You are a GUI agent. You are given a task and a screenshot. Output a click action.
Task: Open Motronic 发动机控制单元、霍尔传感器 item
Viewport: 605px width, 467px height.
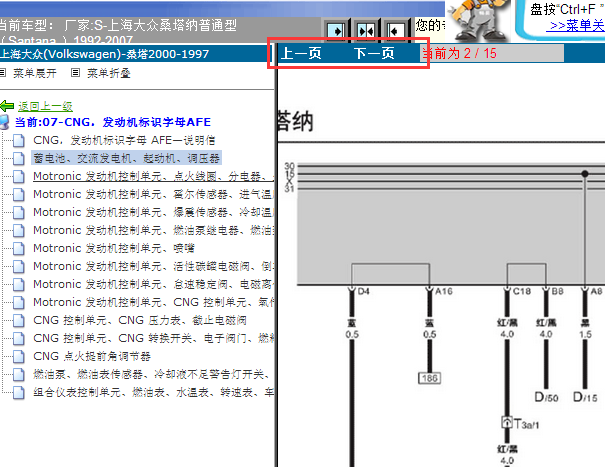(x=153, y=194)
